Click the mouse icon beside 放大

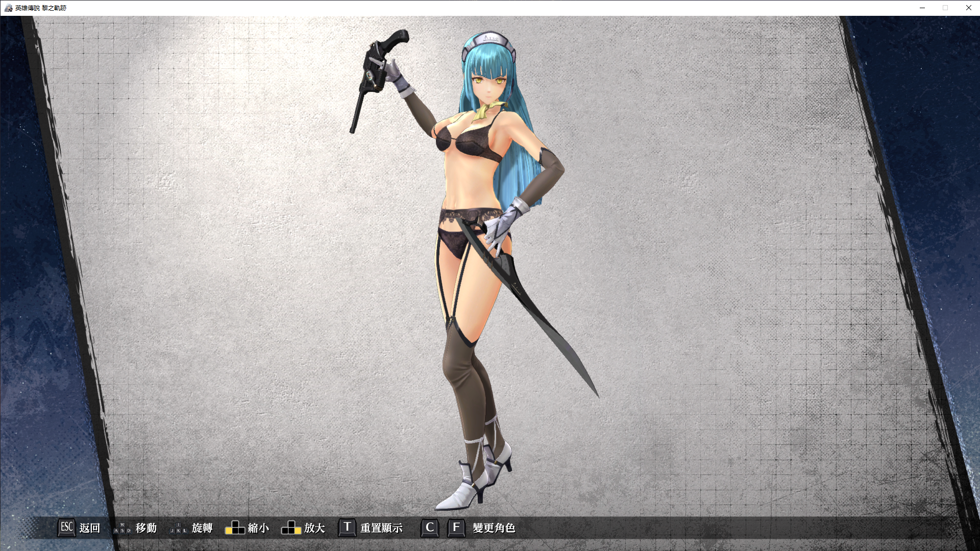[291, 528]
